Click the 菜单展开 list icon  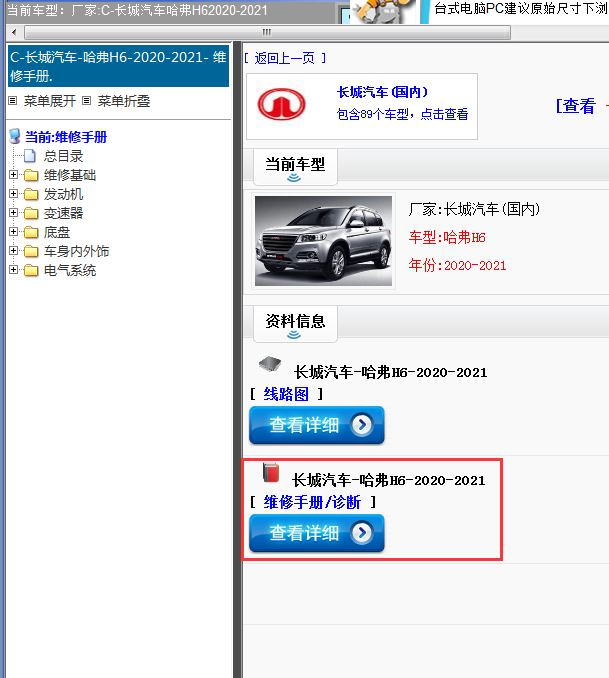13,101
